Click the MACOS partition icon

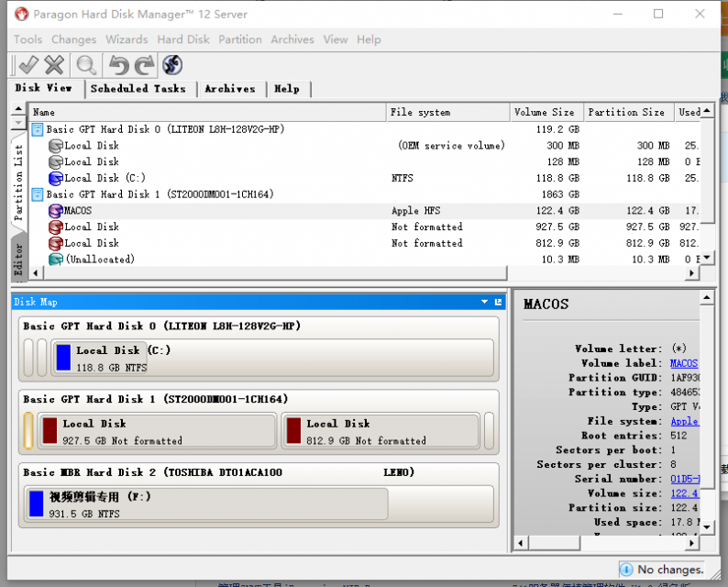56,211
